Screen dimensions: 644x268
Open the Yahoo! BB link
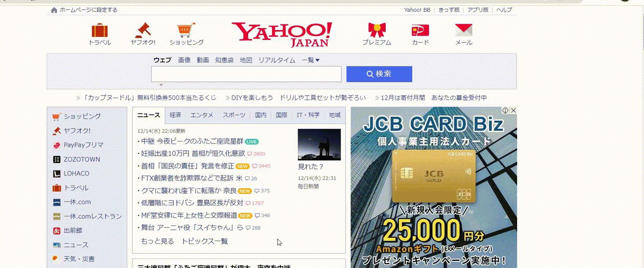pos(417,10)
